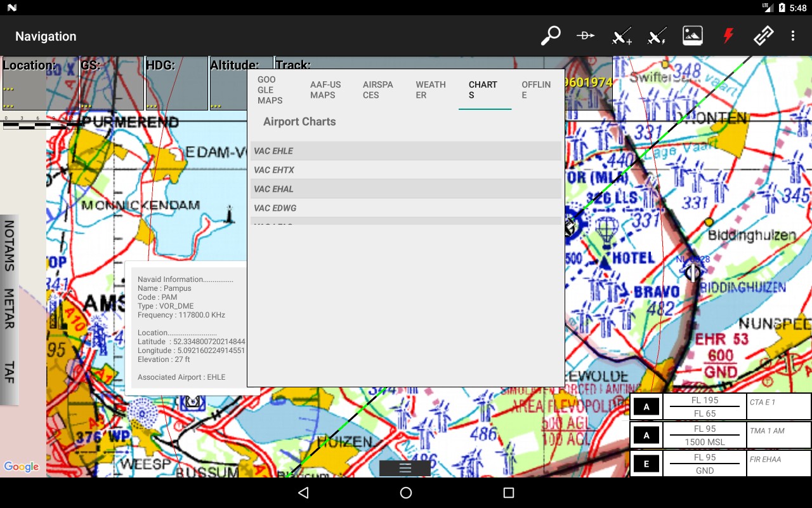
Task: Open the Offline tab
Action: [536, 89]
